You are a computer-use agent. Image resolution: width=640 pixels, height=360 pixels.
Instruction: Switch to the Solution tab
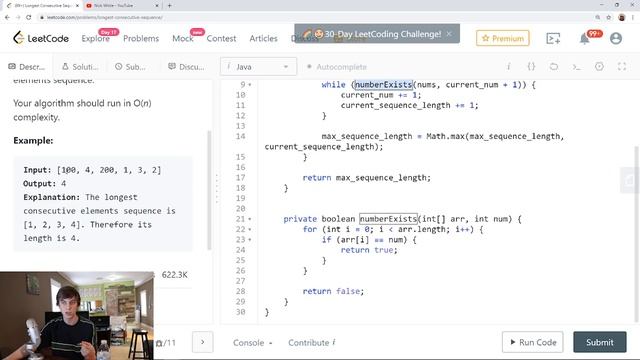pyautogui.click(x=80, y=67)
